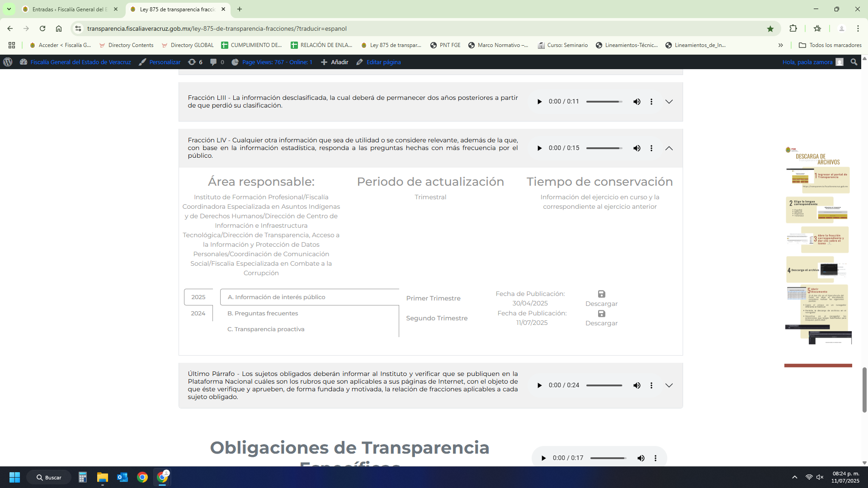
Task: Expand the Fracción LIII section chevron
Action: pyautogui.click(x=669, y=102)
